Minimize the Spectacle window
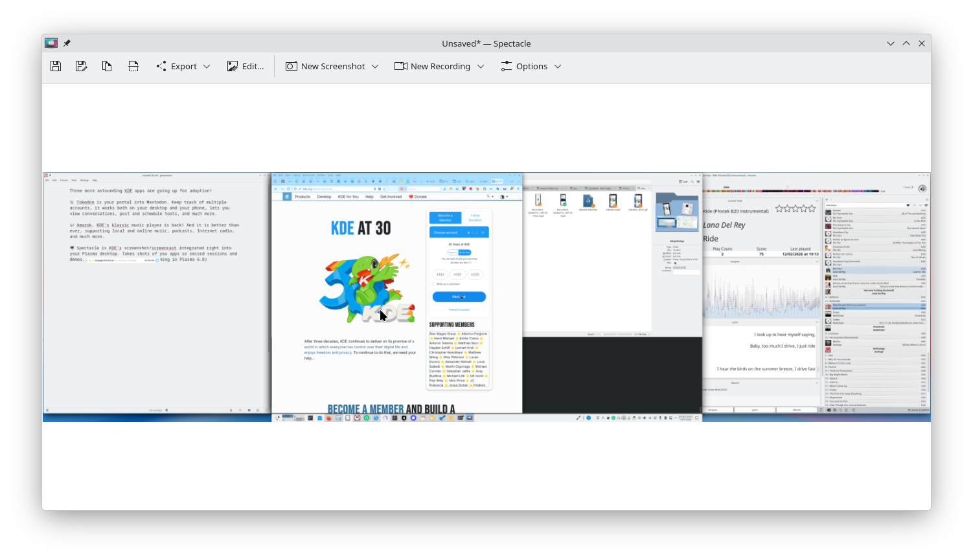The image size is (973, 560). pos(891,43)
